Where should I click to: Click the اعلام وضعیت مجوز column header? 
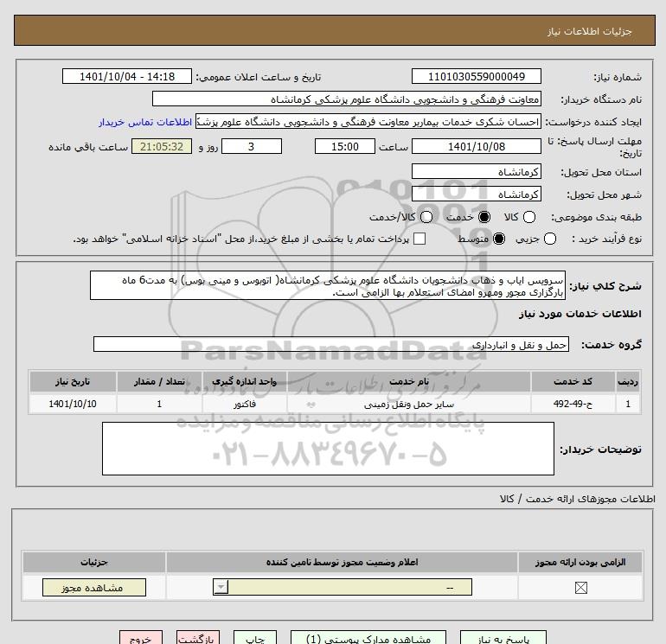point(342,562)
